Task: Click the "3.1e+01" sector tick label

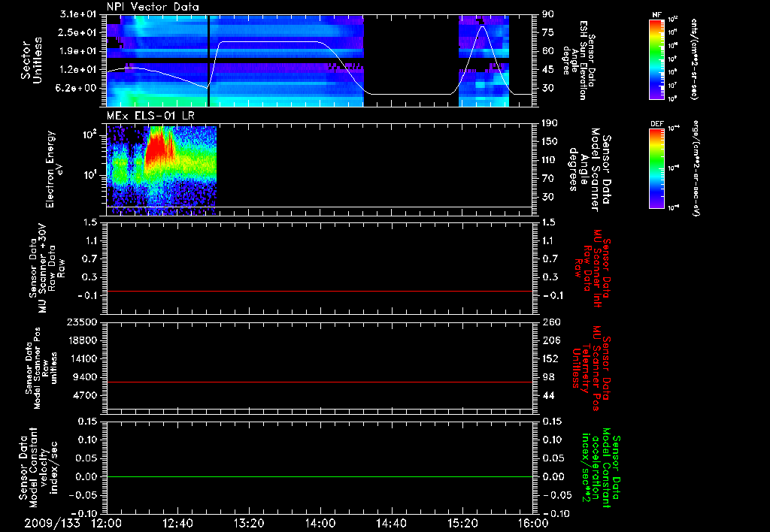Action: pyautogui.click(x=77, y=14)
